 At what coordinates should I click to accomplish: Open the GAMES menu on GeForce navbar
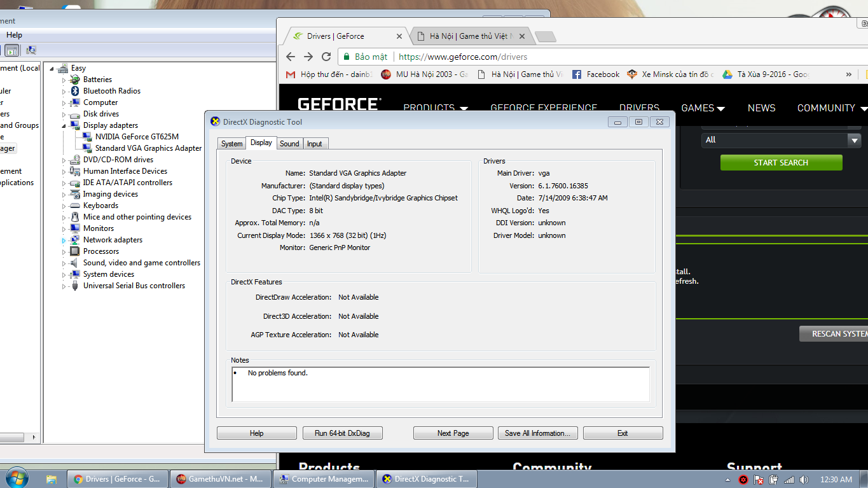click(x=703, y=108)
